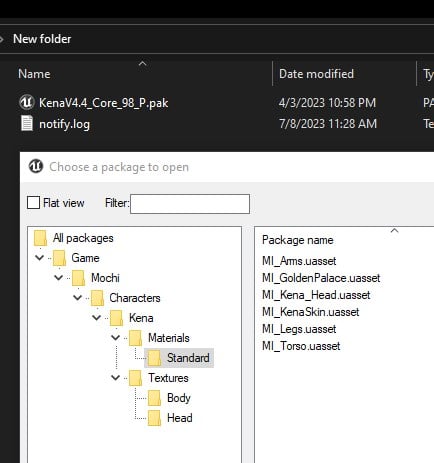Collapse the Materials folder chevron
434x463 pixels.
click(115, 337)
